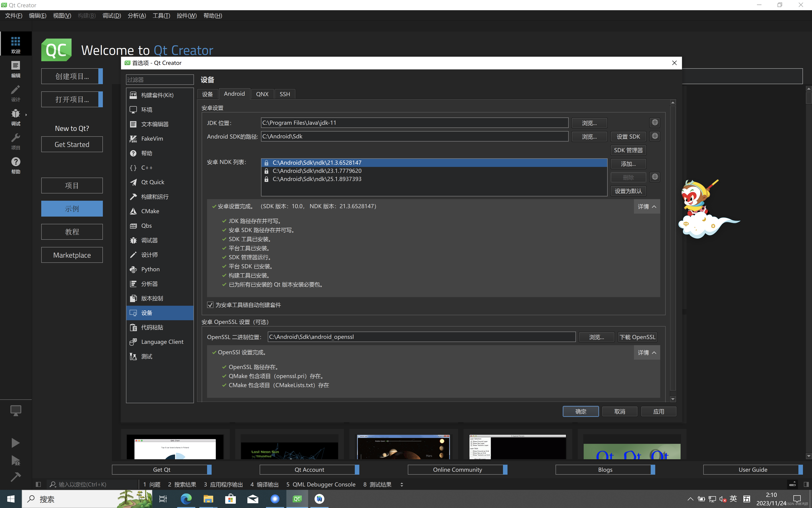Expand debug mode arrow in sidebar
812x508 pixels.
click(x=26, y=115)
